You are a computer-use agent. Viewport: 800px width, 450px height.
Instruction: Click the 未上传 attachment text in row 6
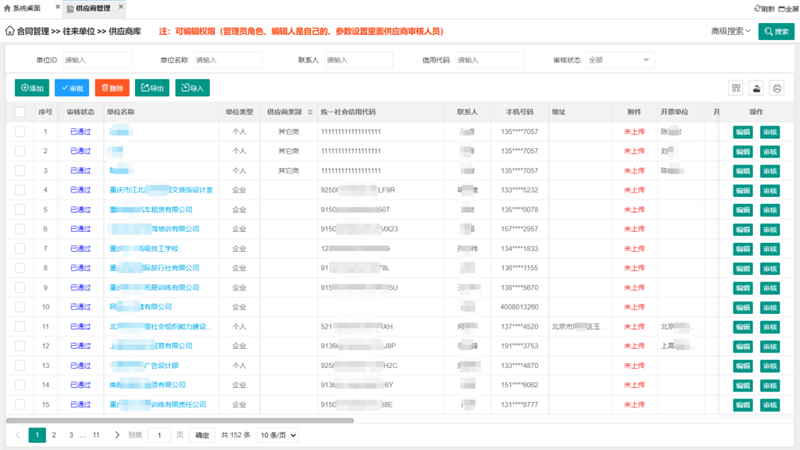click(x=634, y=229)
